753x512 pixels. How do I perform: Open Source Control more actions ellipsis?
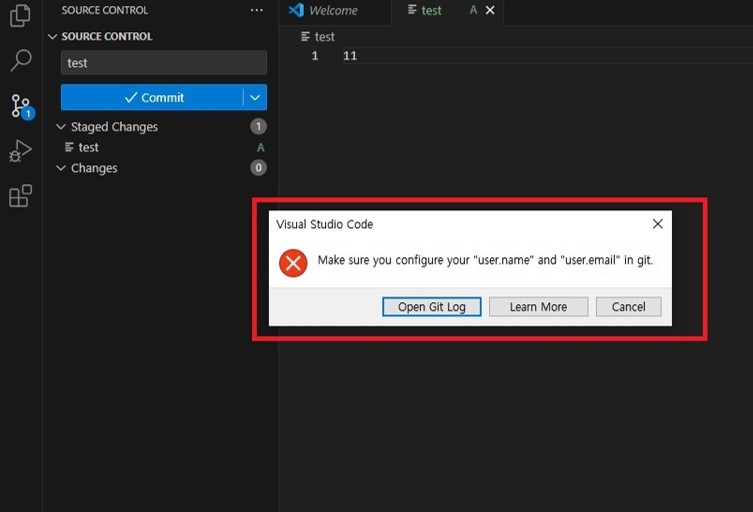click(x=256, y=10)
